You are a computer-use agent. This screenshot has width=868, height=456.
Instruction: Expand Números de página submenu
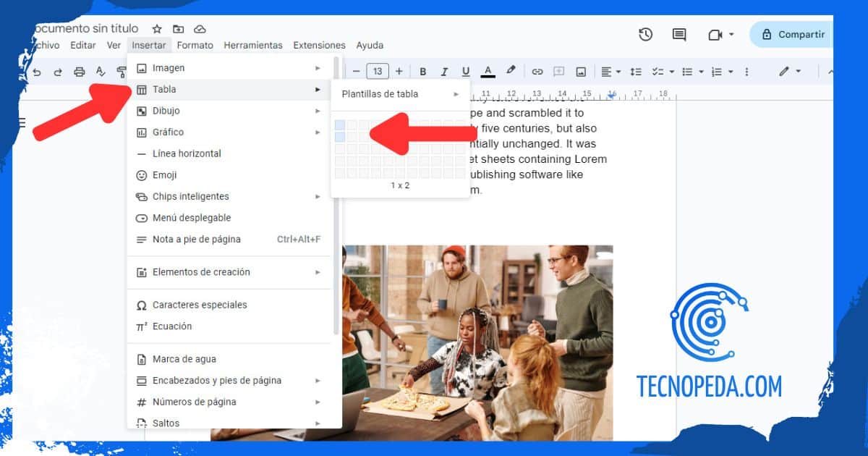coord(229,402)
